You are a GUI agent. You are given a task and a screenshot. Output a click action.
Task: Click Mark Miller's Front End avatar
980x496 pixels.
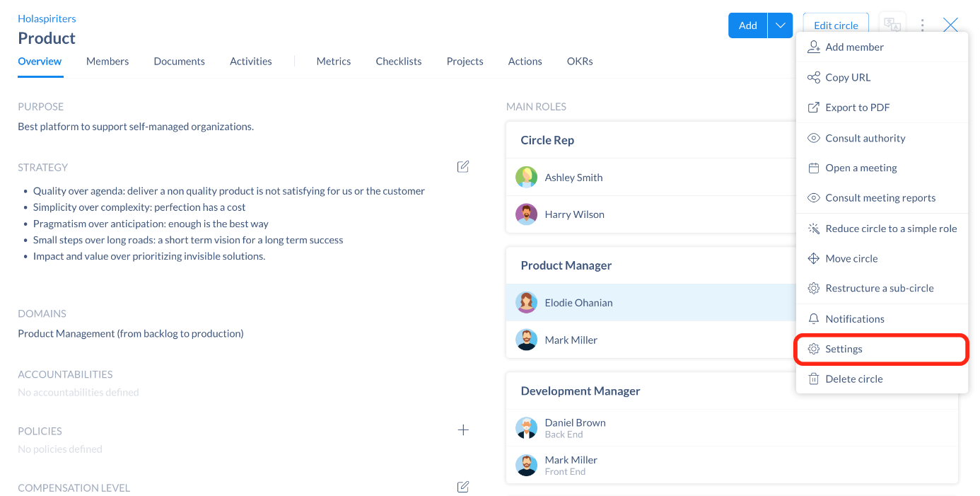(x=526, y=465)
